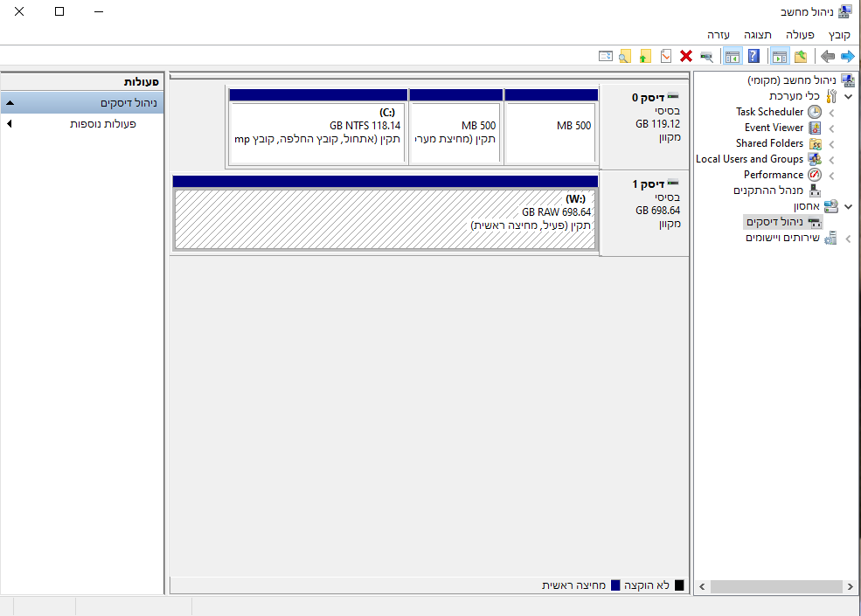Expand the Task Scheduler chevron
The height and width of the screenshot is (616, 861).
click(x=832, y=113)
